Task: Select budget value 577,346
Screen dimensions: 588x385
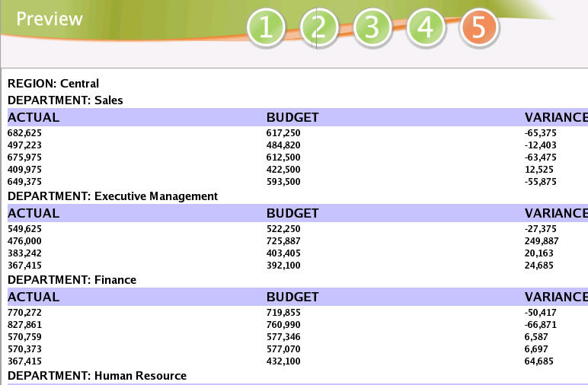Action: 283,337
